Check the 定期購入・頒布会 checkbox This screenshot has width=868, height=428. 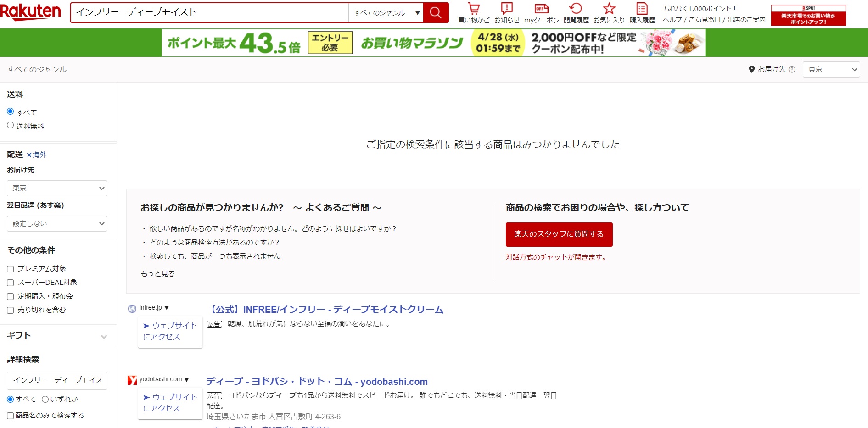(11, 296)
